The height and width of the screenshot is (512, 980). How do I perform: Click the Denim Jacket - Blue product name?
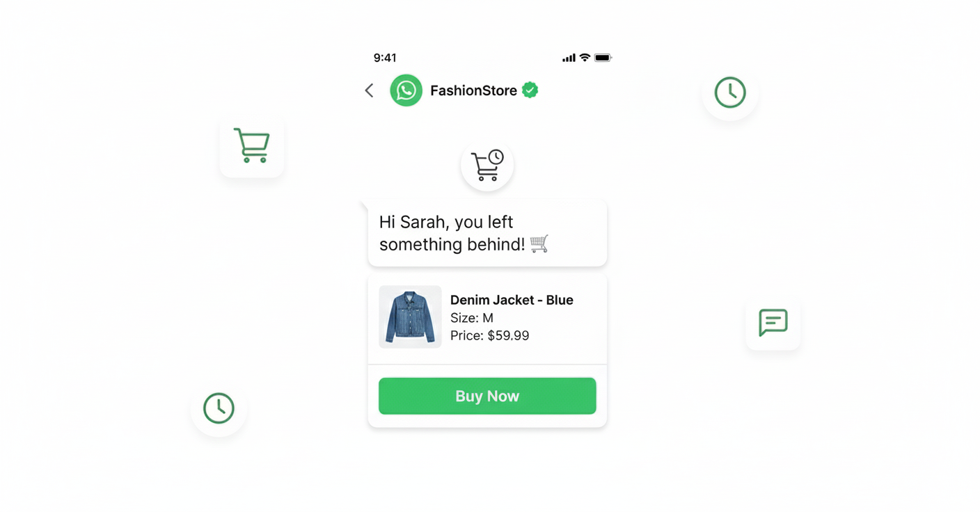(512, 300)
